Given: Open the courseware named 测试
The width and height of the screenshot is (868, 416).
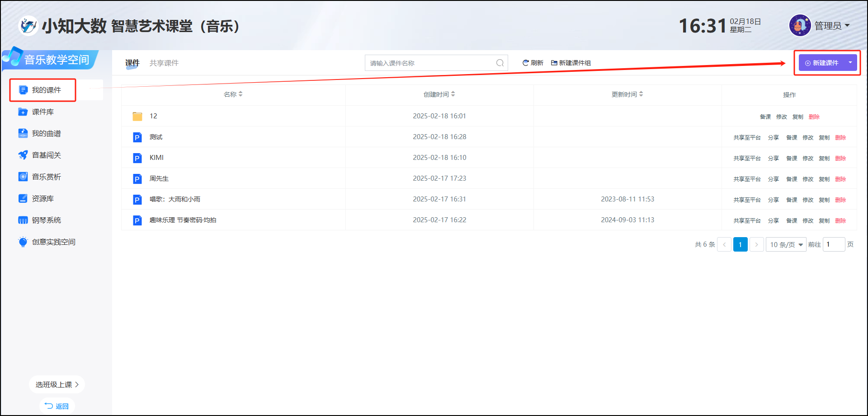Looking at the screenshot, I should point(156,137).
